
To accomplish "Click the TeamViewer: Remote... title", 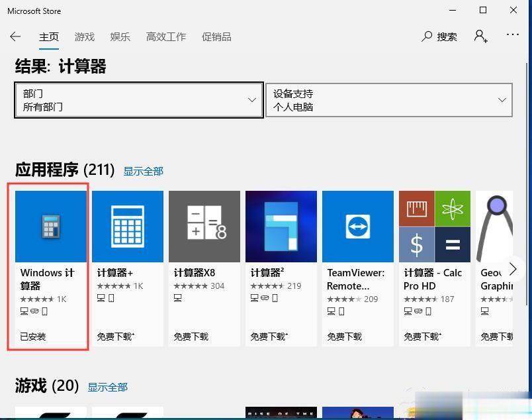I will [x=355, y=280].
